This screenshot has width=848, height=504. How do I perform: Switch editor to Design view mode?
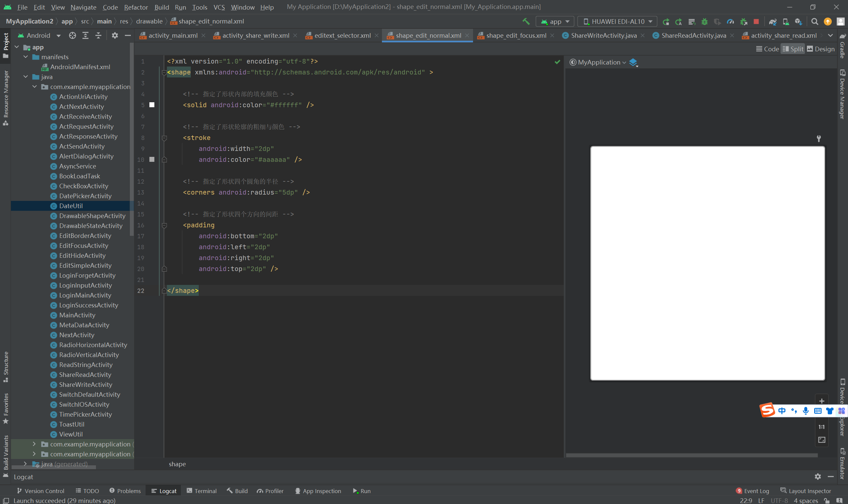pyautogui.click(x=821, y=49)
